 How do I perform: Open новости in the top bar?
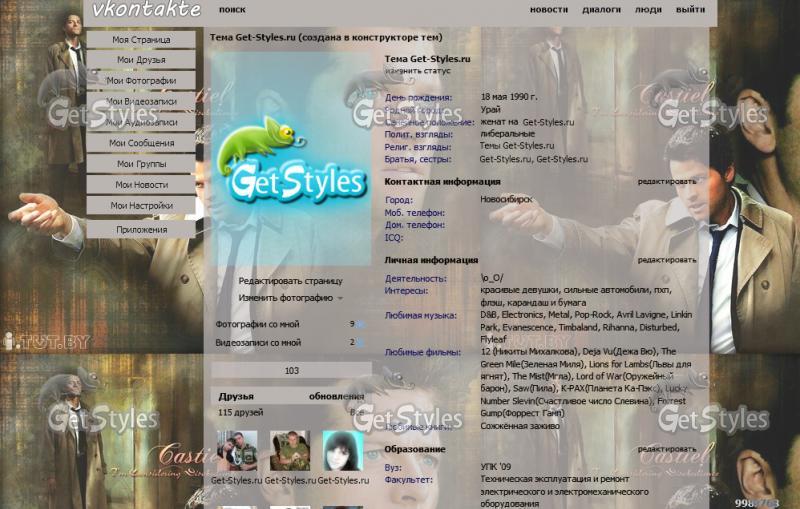(548, 9)
